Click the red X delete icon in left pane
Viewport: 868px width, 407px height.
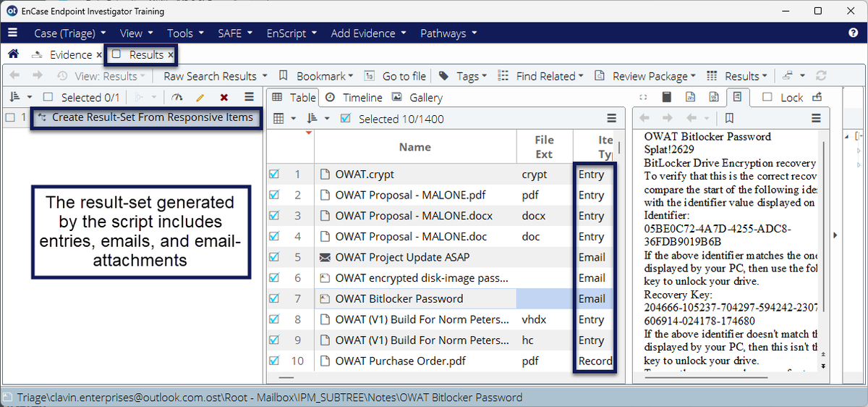(224, 97)
